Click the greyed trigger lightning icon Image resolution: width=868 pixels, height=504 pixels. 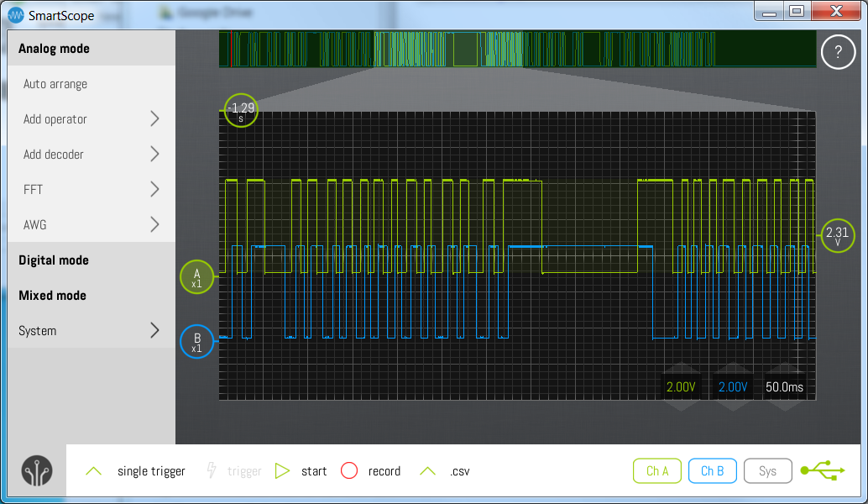[212, 470]
